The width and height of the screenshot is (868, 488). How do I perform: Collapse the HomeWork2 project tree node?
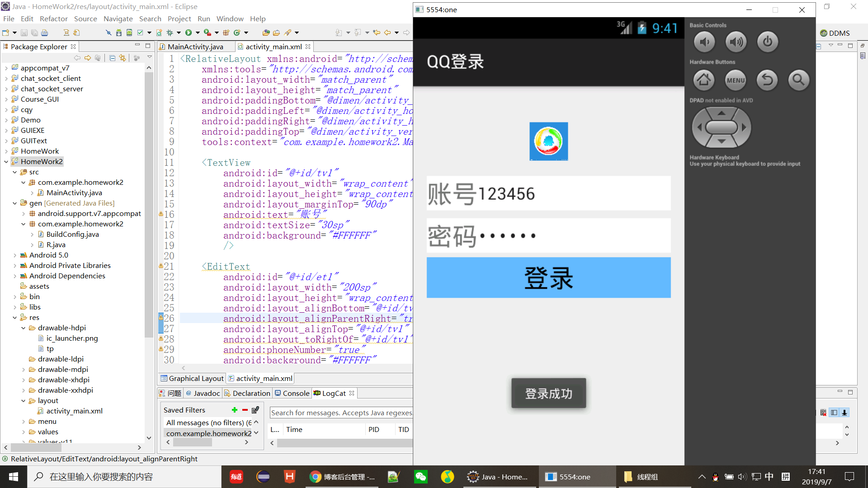[6, 162]
